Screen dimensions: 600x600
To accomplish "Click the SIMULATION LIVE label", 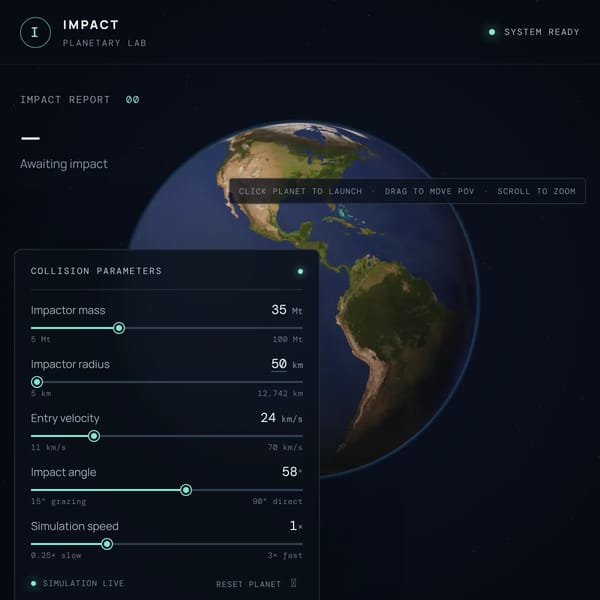I will click(x=83, y=583).
